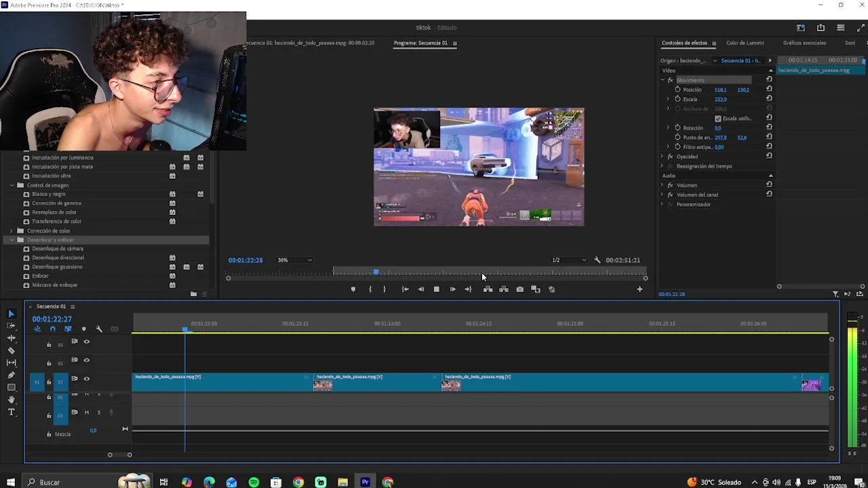
Task: Open Secuencia 01 timeline panel menu
Action: click(73, 306)
